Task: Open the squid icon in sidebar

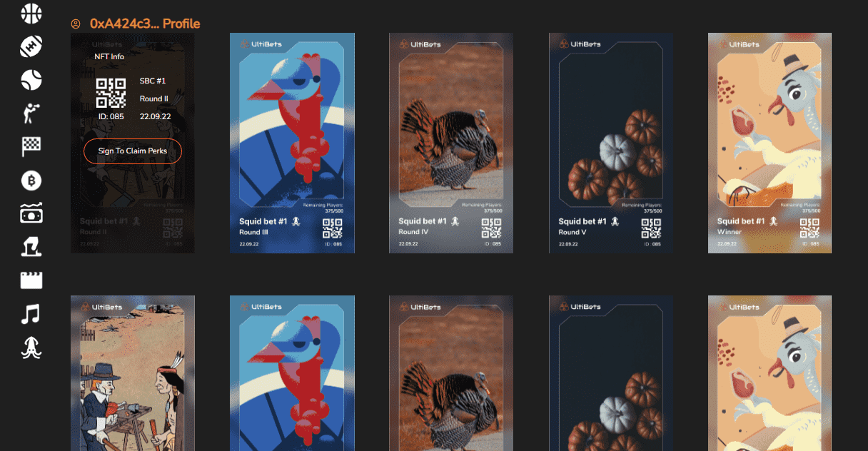Action: point(31,348)
